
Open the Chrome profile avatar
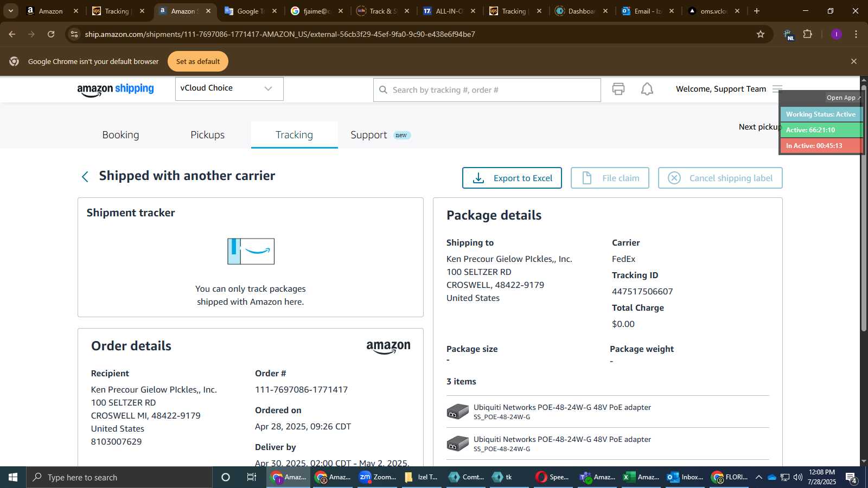tap(837, 34)
